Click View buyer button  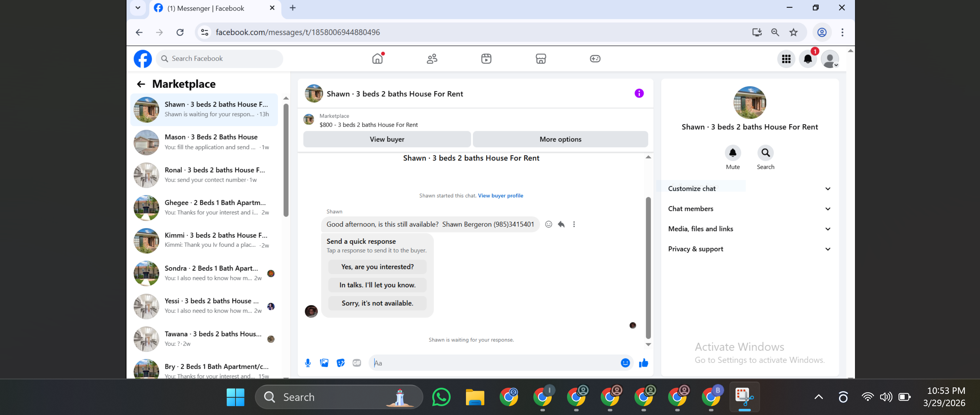[387, 139]
